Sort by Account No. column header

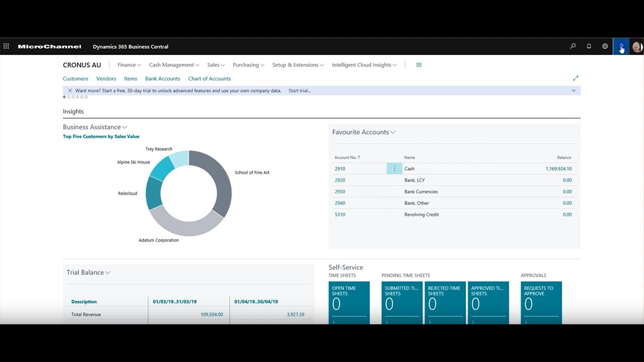[x=347, y=157]
